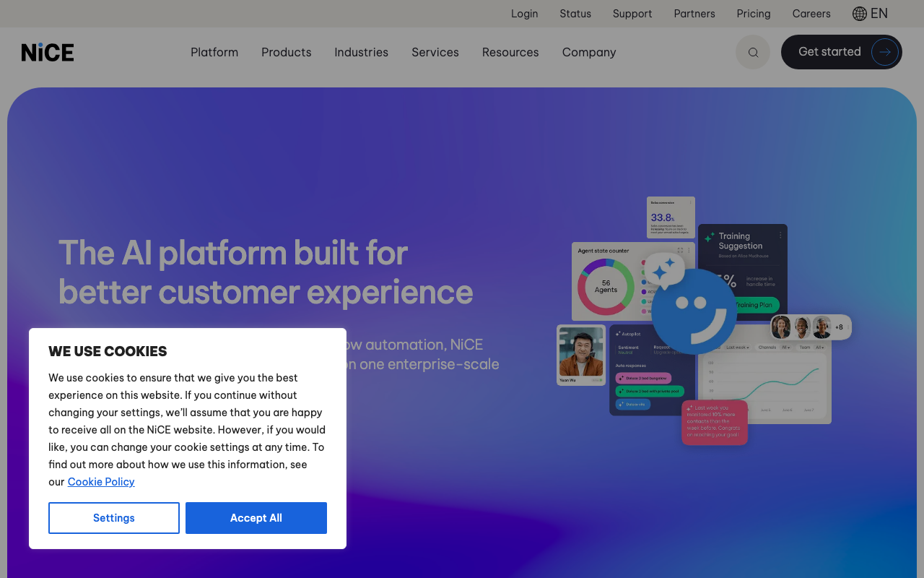
Task: Open the Platform menu
Action: coord(214,52)
